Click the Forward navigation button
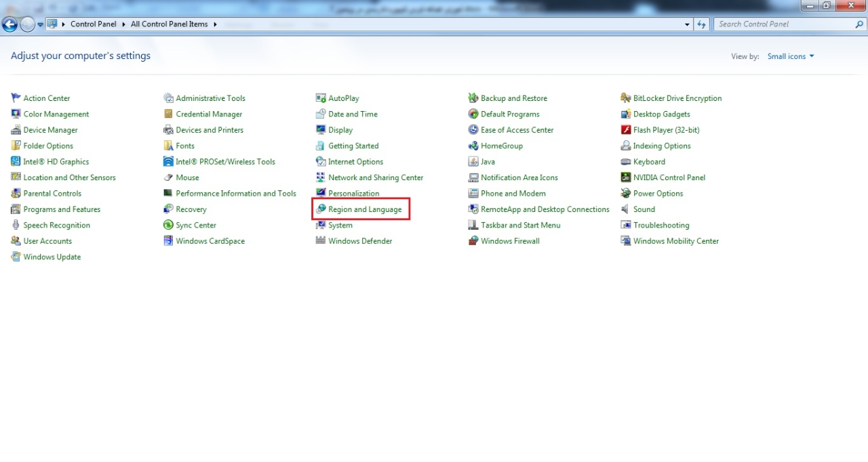Viewport: 868px width, 462px height. coord(27,25)
